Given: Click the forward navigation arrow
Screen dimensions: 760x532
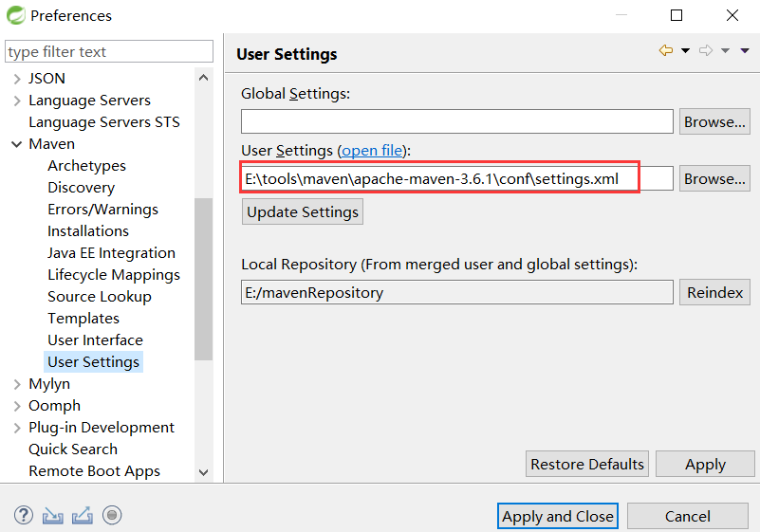Looking at the screenshot, I should (706, 50).
